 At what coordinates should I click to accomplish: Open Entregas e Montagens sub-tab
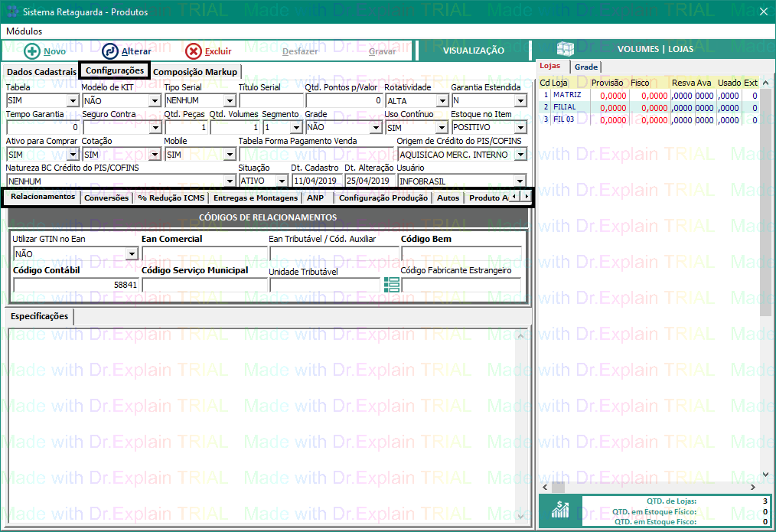click(x=256, y=197)
